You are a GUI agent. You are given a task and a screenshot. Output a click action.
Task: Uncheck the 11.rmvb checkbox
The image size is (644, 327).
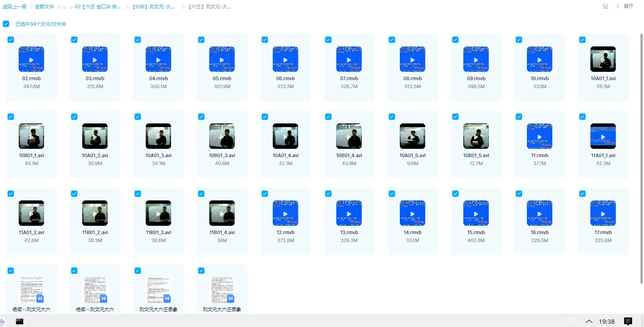(x=519, y=117)
